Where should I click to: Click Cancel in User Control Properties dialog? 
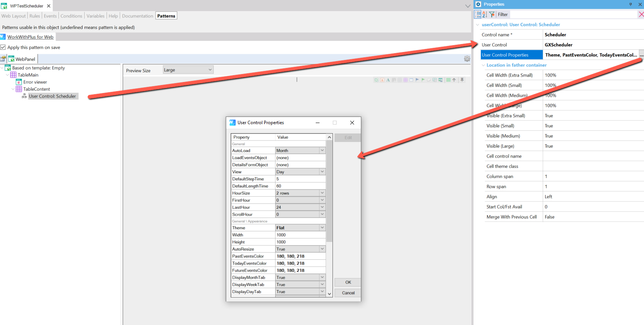[348, 293]
